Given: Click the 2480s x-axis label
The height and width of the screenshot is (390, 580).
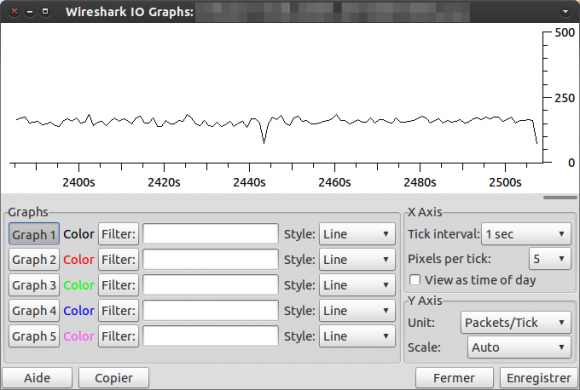Looking at the screenshot, I should tap(420, 182).
